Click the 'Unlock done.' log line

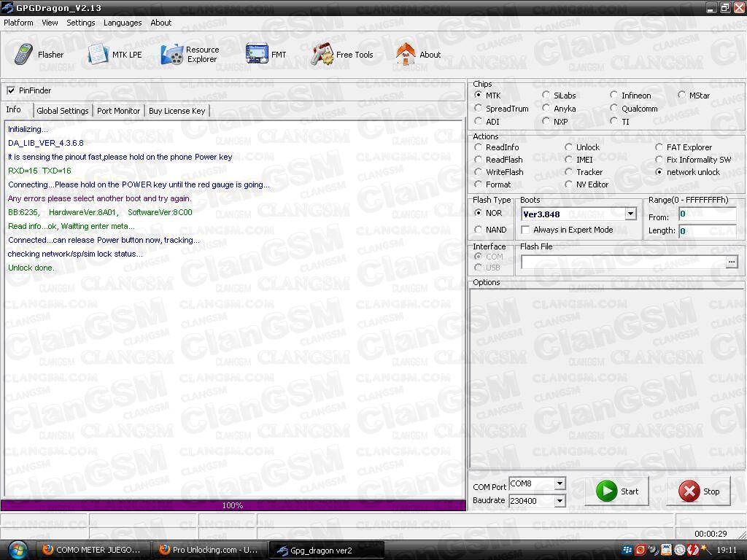[x=31, y=268]
